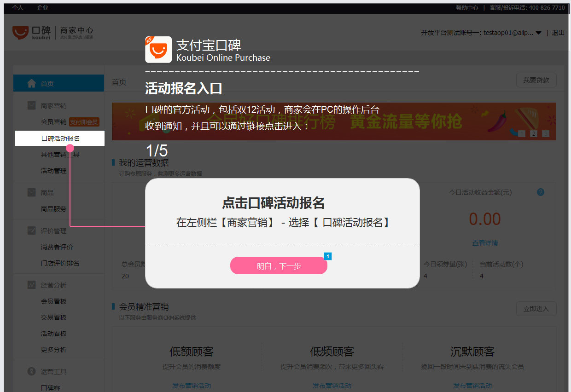Click the 首页 breadcrumb title
571x392 pixels.
click(x=119, y=82)
